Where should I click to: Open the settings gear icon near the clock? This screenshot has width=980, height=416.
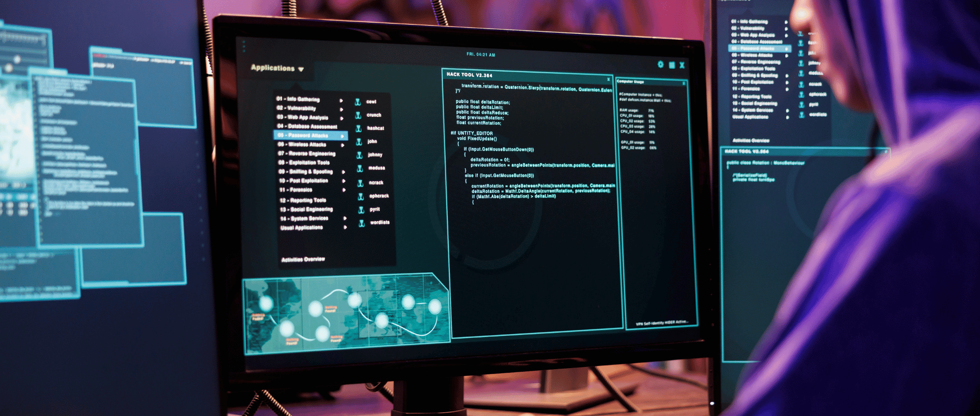point(661,65)
